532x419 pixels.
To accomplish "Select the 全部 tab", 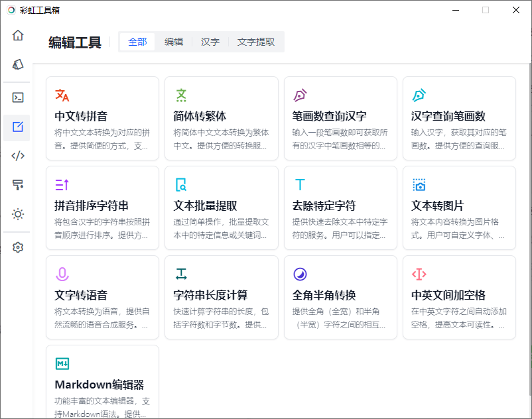I will tap(137, 41).
